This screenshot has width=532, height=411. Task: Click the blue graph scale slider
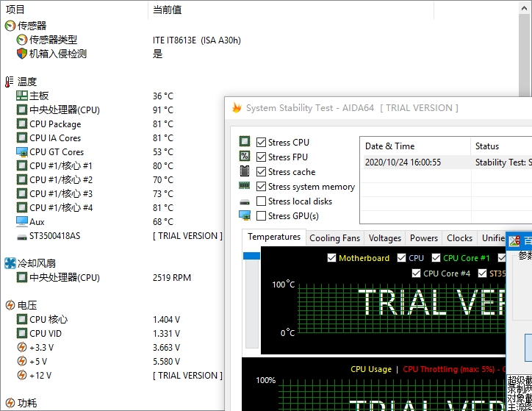tap(251, 256)
